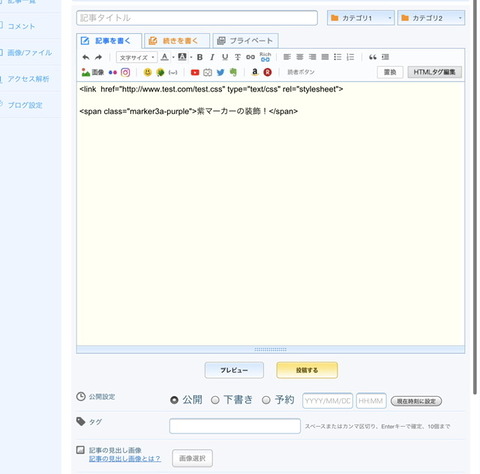Insert a Rakuten product link
This screenshot has width=480, height=474.
(x=268, y=72)
